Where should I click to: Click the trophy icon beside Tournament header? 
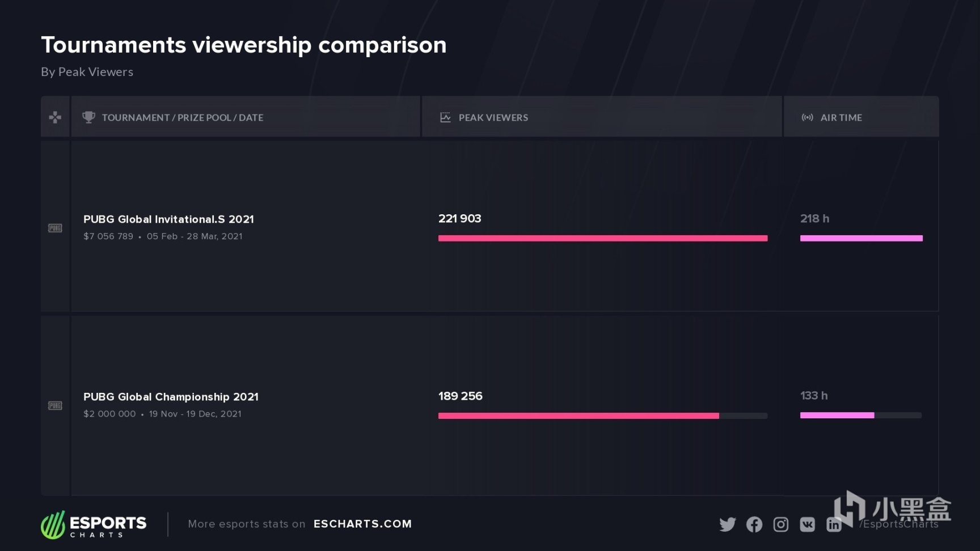(x=88, y=117)
